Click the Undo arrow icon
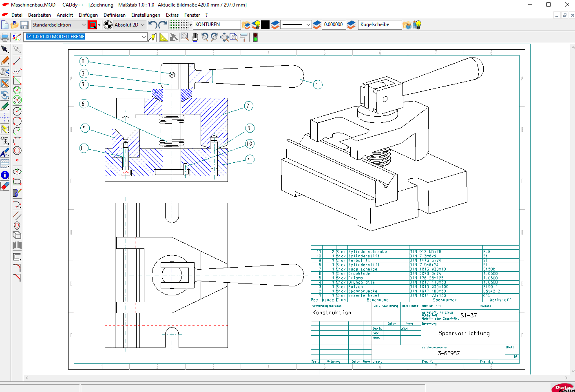575x392 pixels. click(x=152, y=24)
